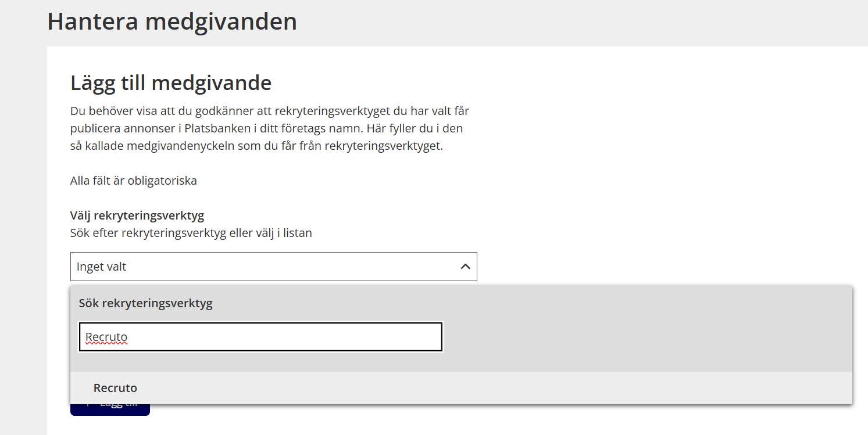Click the typed word 'Recruto' in the search box
The width and height of the screenshot is (868, 435).
click(x=106, y=337)
